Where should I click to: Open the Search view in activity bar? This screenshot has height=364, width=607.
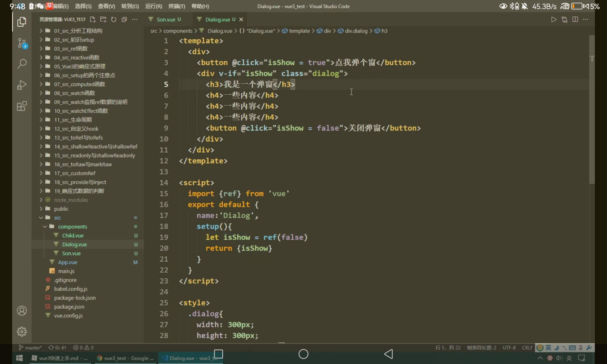(22, 64)
